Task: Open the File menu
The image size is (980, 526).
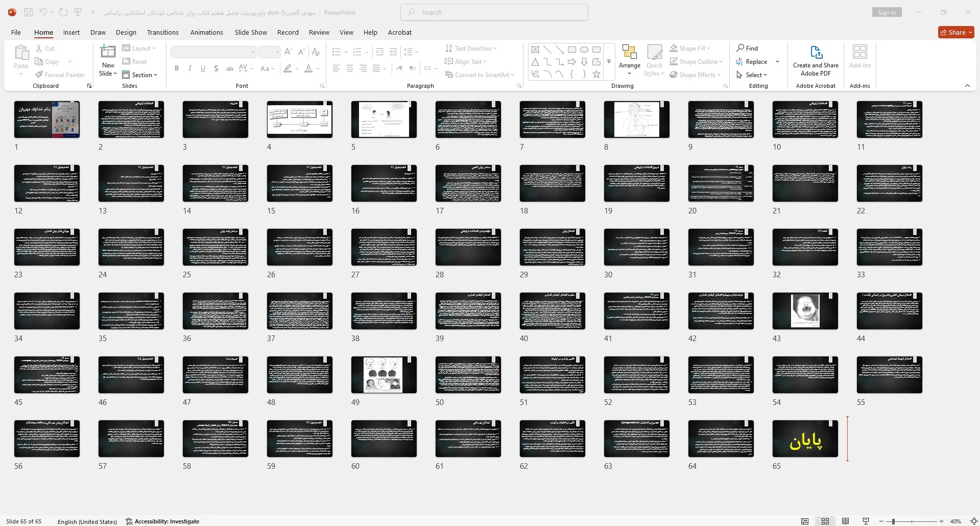Action: [16, 32]
